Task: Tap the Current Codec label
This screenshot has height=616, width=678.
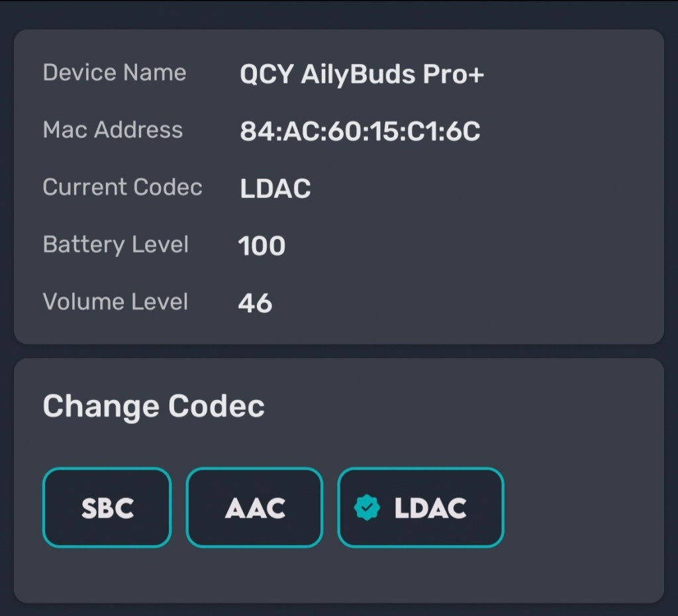Action: (x=122, y=187)
